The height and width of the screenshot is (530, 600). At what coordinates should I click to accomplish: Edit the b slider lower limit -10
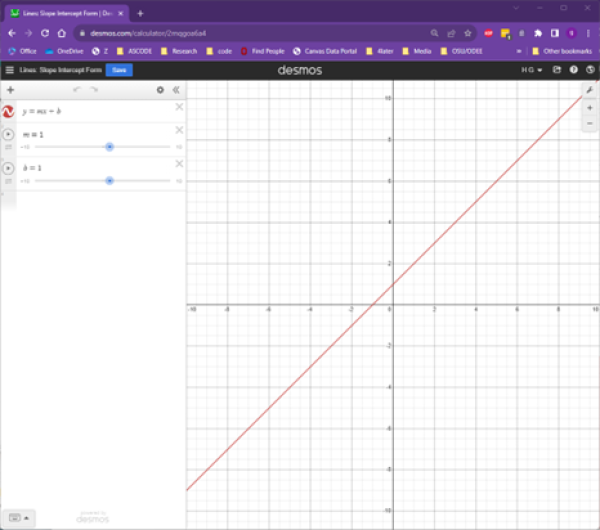pos(25,181)
